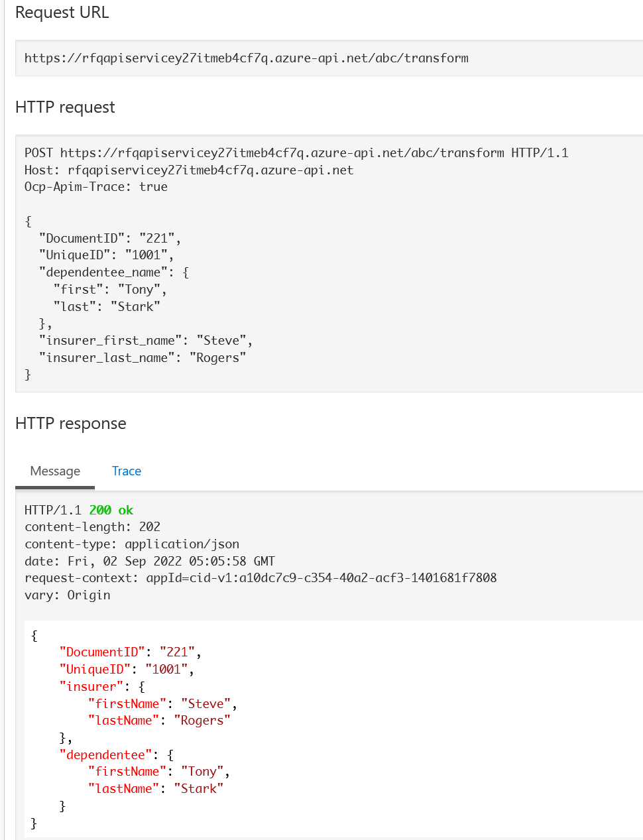Screen dimensions: 643x840
Task: Click the request-context appId line
Action: pyautogui.click(x=260, y=578)
